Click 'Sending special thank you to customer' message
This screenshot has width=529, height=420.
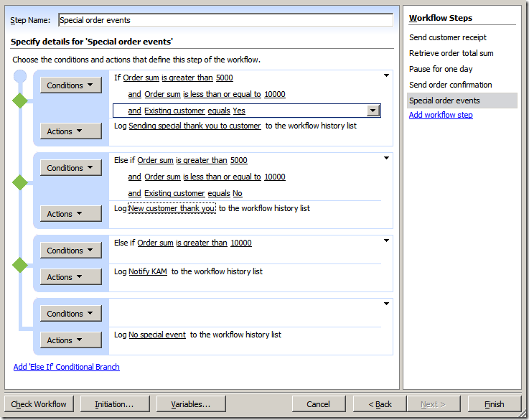point(195,126)
